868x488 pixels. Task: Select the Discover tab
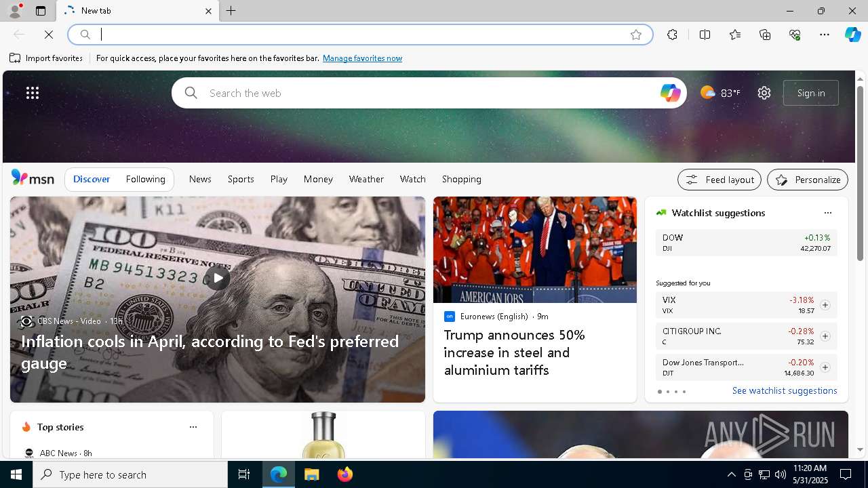(x=92, y=179)
